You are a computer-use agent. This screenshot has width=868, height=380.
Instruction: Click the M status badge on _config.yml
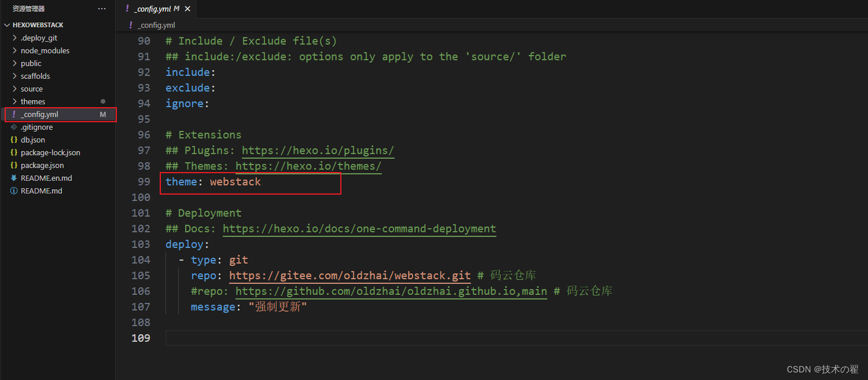coord(103,114)
